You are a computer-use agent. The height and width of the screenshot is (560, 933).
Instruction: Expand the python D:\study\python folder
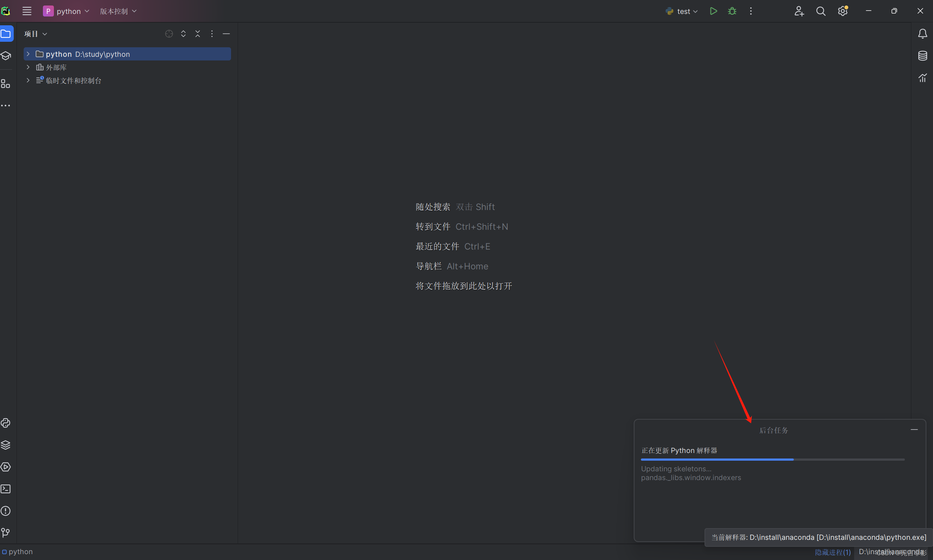pyautogui.click(x=28, y=54)
